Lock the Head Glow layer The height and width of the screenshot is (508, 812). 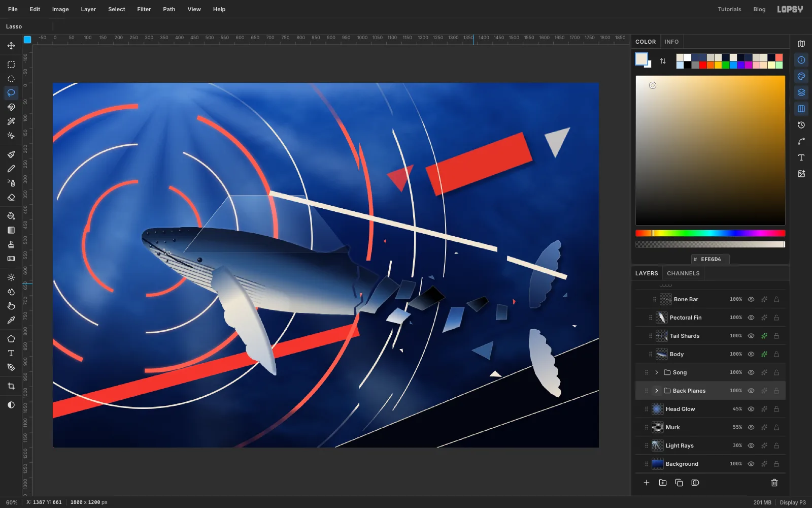click(x=776, y=409)
